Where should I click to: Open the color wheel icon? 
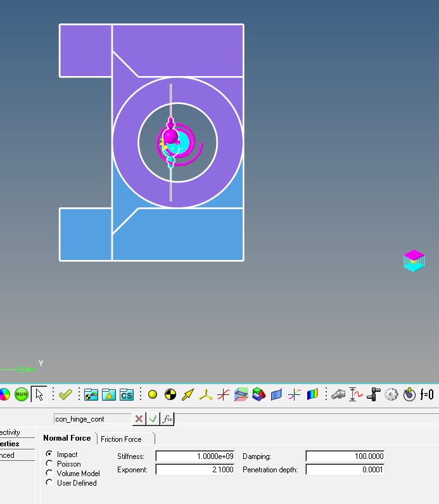[4, 394]
